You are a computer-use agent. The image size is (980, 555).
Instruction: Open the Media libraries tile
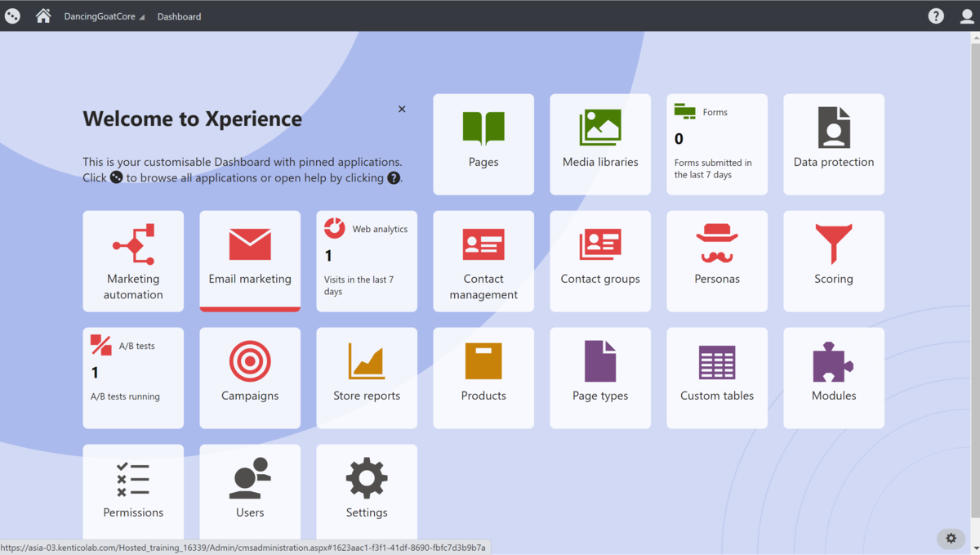(x=600, y=144)
